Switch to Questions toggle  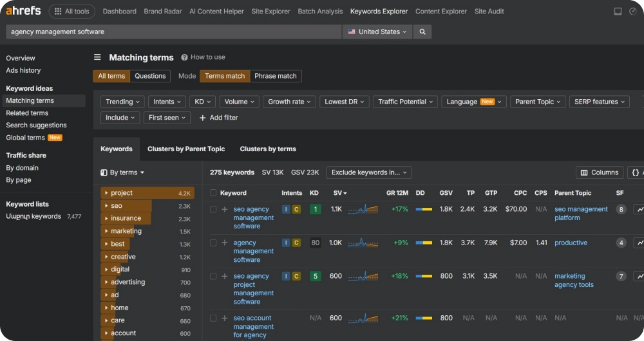tap(150, 76)
